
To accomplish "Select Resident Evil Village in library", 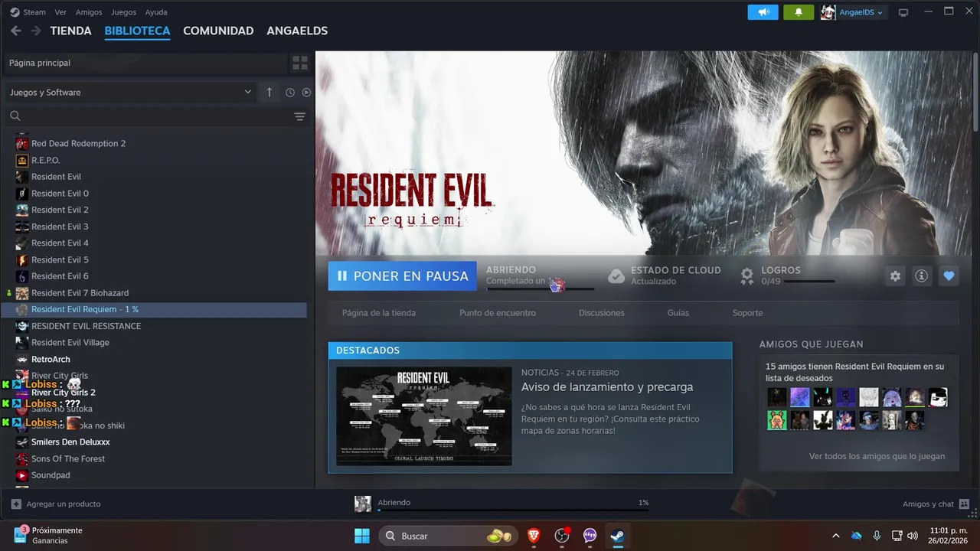I will [x=70, y=342].
